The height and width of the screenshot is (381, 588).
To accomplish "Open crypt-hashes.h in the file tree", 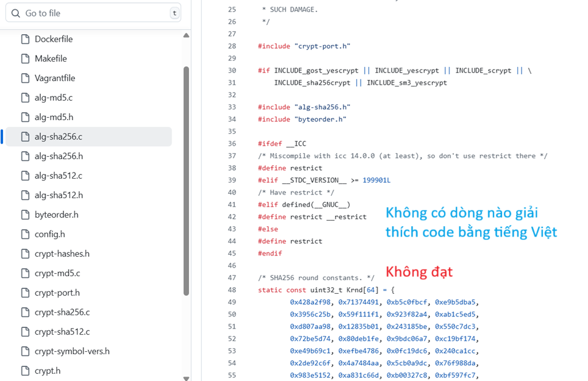I will [62, 253].
